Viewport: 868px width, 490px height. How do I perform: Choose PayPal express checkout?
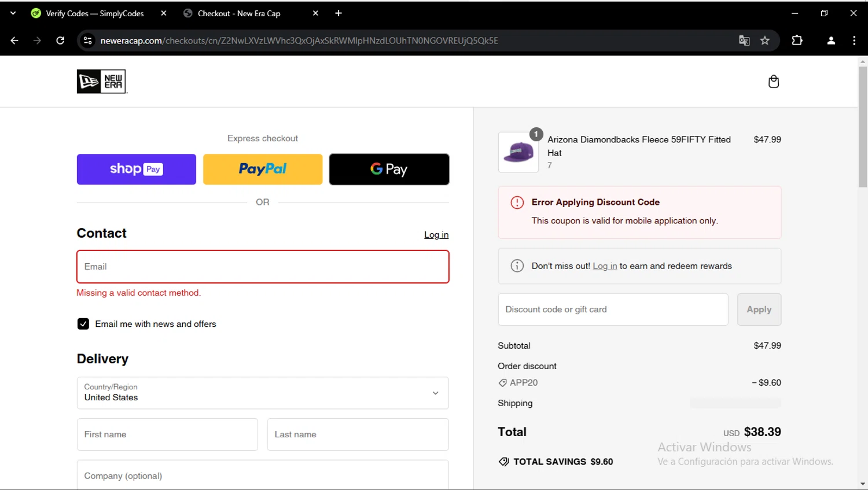pos(263,170)
